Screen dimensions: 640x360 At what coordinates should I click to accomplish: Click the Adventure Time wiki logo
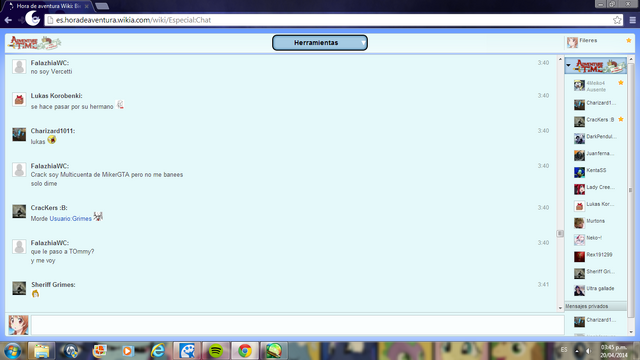point(34,42)
